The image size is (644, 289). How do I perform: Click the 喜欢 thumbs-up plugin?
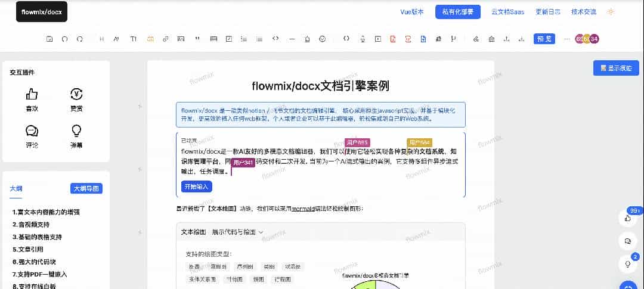[x=32, y=100]
